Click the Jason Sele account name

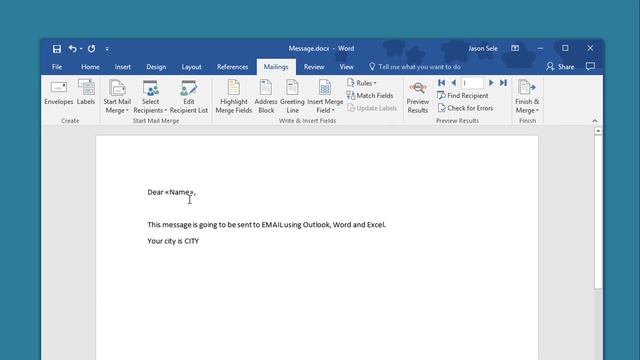[483, 49]
